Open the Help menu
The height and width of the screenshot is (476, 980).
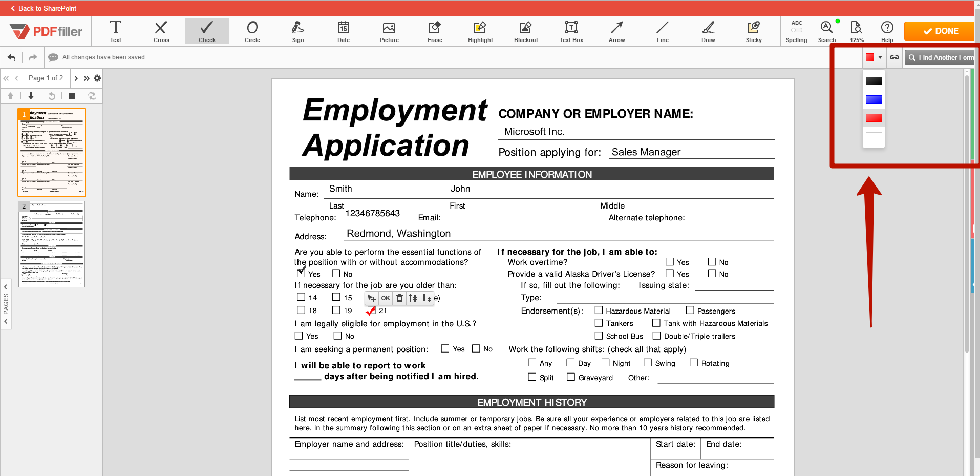[x=887, y=31]
